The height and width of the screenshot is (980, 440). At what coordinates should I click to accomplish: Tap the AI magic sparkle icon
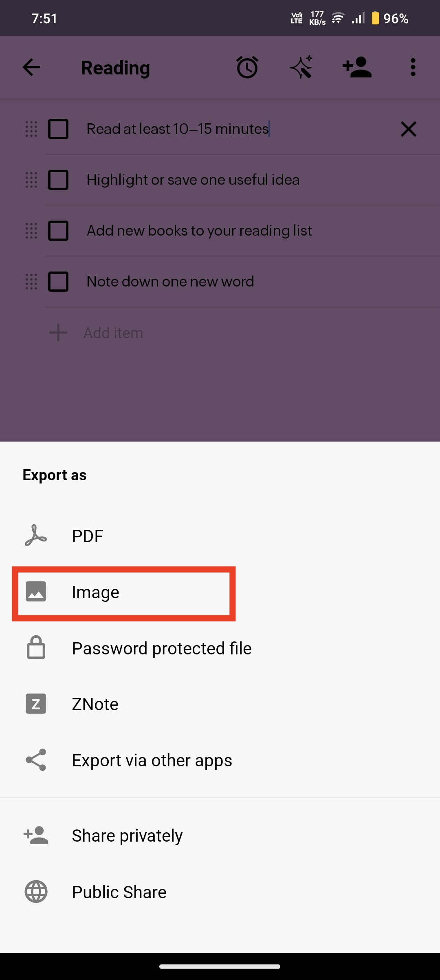pyautogui.click(x=301, y=68)
